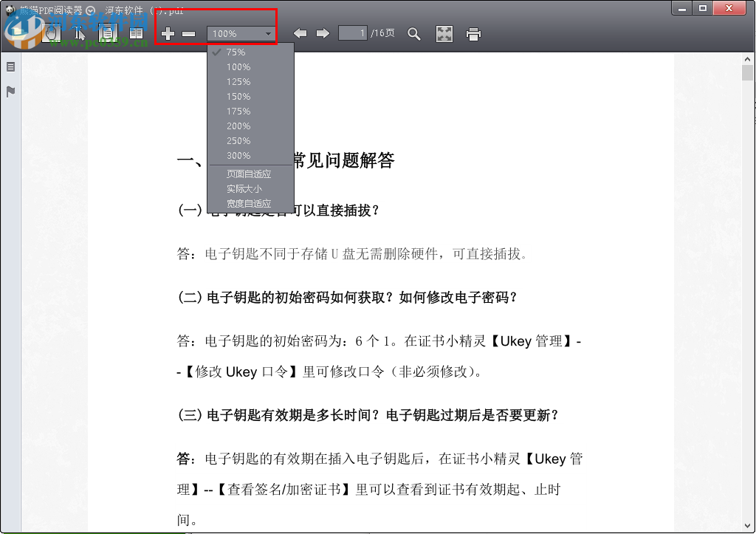Open the print dialog
Viewport: 756px width, 534px height.
(x=473, y=33)
